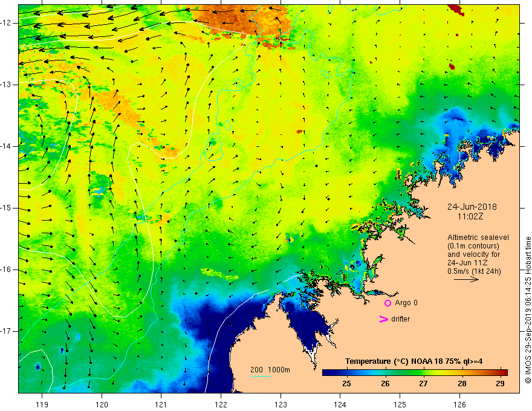Screen dimensions: 532x411
Task: Click the colorbar tick label 26
Action: coord(384,384)
